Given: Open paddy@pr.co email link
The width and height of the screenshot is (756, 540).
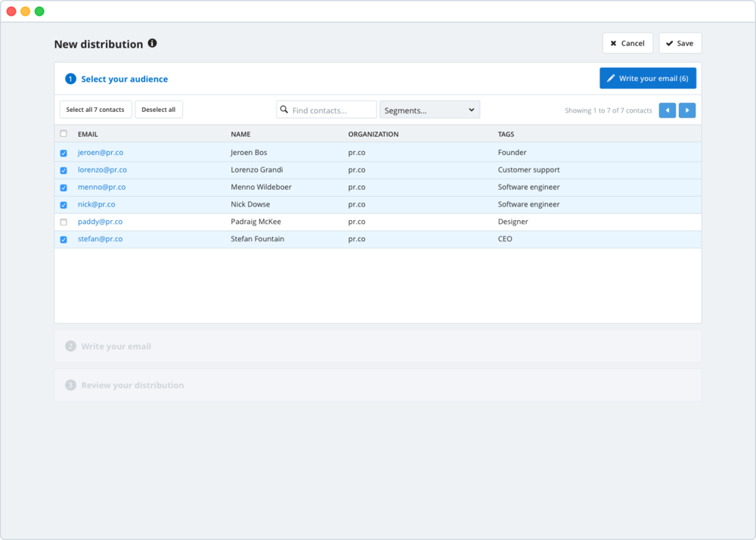Looking at the screenshot, I should (x=100, y=222).
